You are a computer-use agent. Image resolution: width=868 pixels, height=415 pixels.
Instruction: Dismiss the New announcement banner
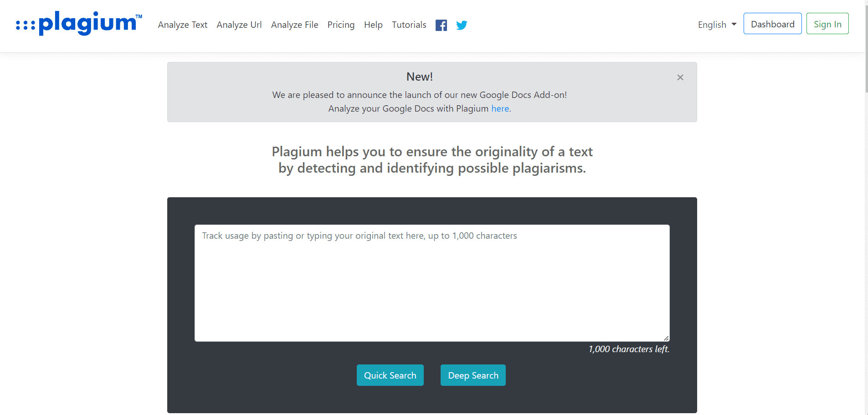680,77
